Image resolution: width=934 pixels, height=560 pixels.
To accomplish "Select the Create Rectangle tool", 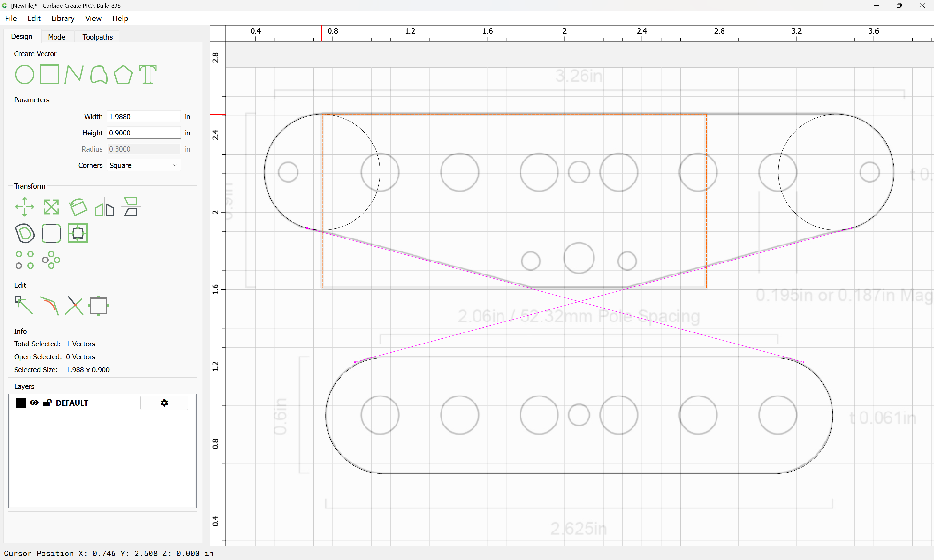I will [49, 74].
